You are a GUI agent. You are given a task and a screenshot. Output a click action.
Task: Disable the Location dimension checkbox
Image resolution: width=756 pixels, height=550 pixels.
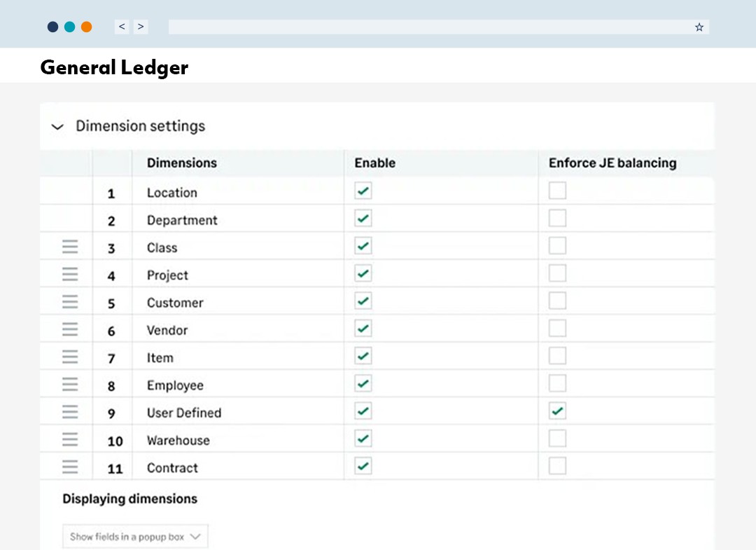[x=363, y=190]
